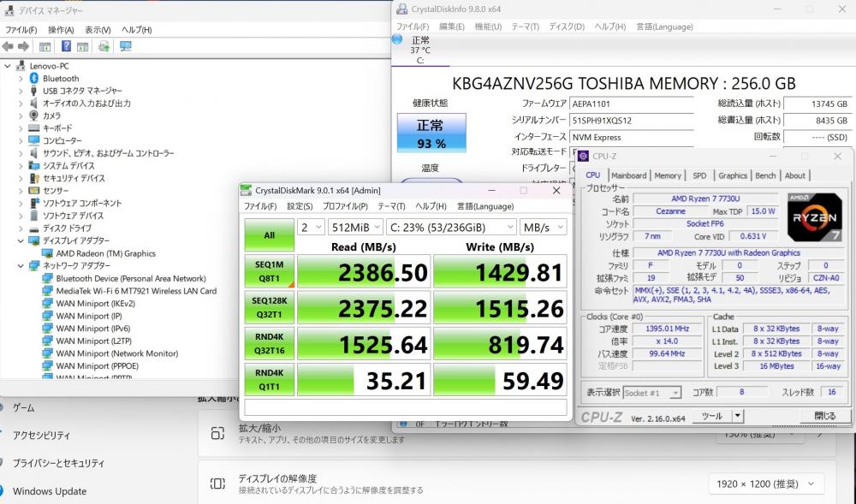This screenshot has height=504, width=856.
Task: Select WAN Miniport (Network Monitor) entry
Action: pos(116,353)
